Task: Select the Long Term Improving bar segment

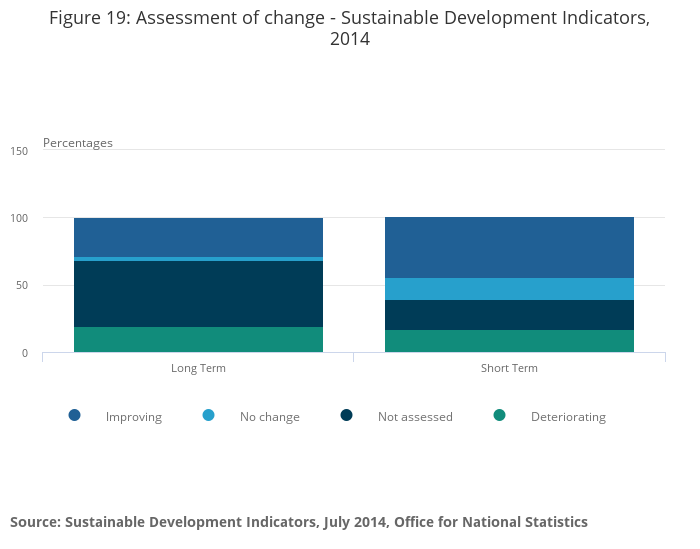Action: click(198, 237)
